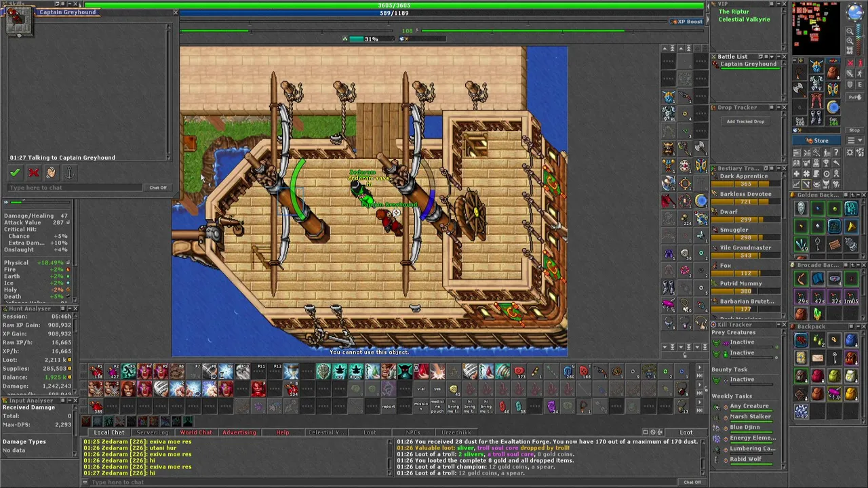
Task: Switch to the World Chat tab
Action: pyautogui.click(x=196, y=432)
